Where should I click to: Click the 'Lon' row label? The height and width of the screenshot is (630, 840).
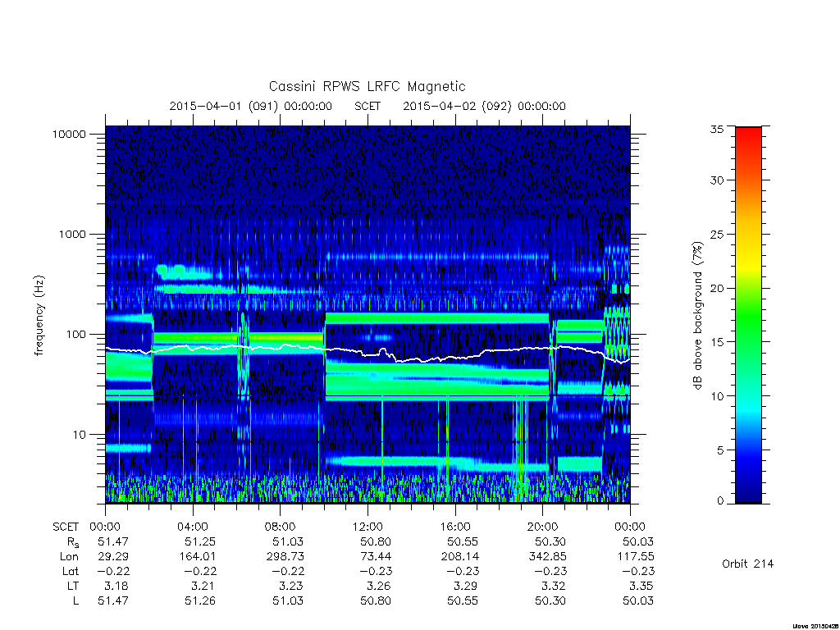coord(69,557)
